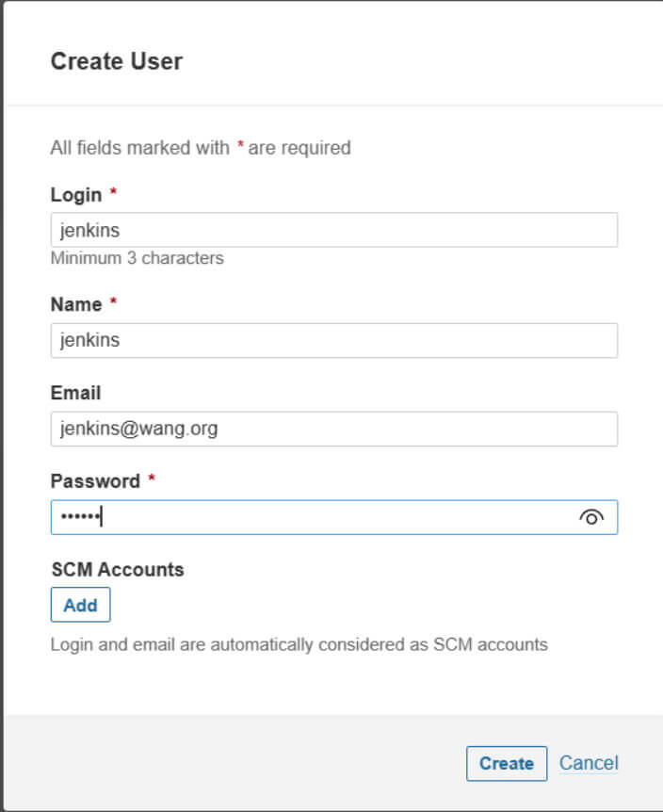The height and width of the screenshot is (812, 663).
Task: Reveal the password with the eye icon
Action: (591, 517)
